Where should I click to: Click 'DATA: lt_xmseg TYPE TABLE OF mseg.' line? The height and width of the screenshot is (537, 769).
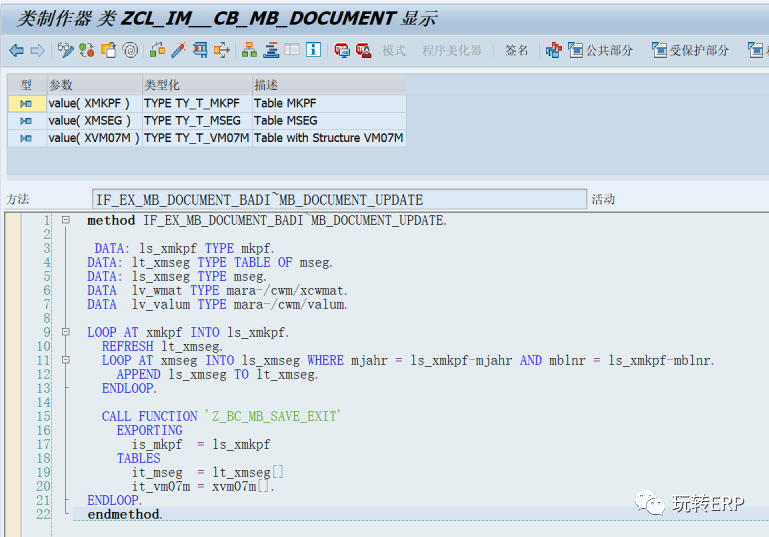[x=210, y=262]
